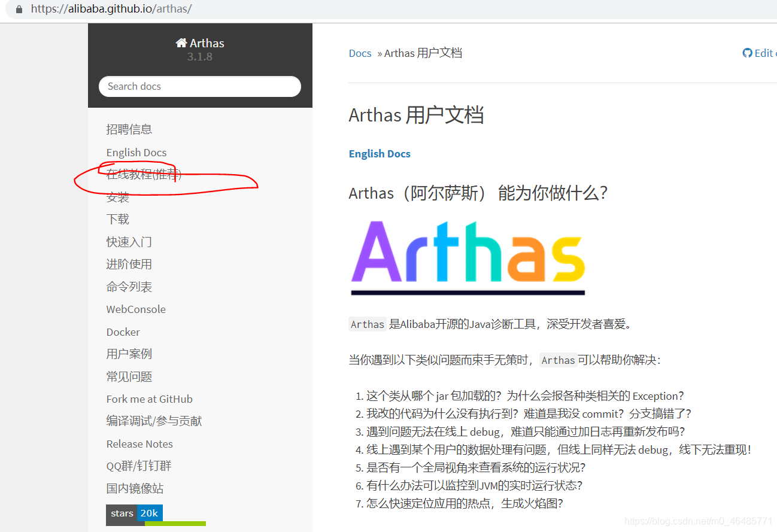
Task: Click inline code Arthas before 可以帮助你解决
Action: coord(558,360)
